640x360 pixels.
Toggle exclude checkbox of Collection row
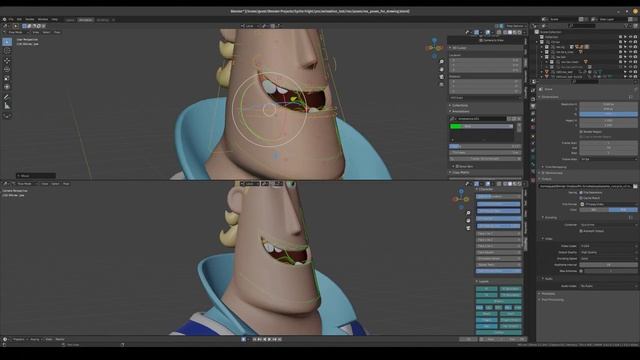click(x=620, y=37)
